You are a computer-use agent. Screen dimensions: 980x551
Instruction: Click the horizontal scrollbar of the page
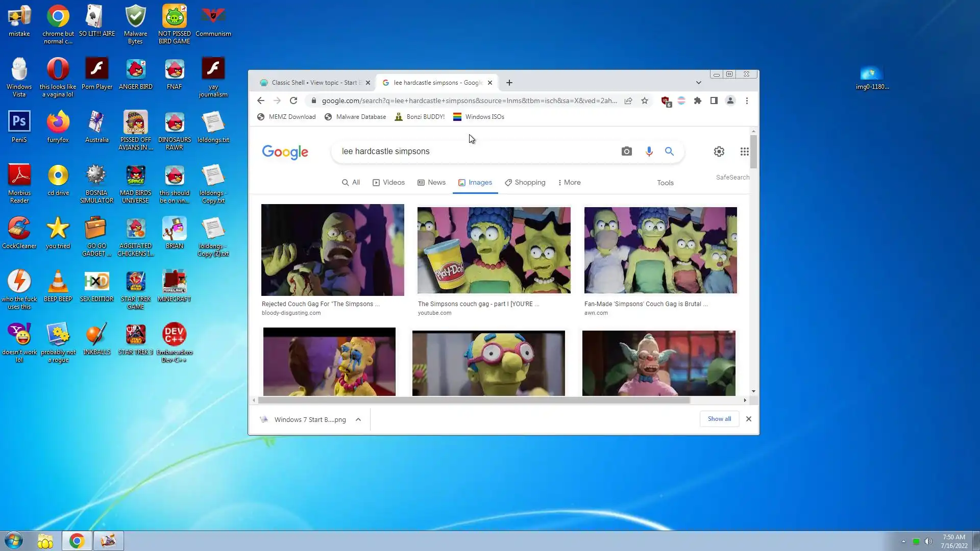[x=474, y=400]
